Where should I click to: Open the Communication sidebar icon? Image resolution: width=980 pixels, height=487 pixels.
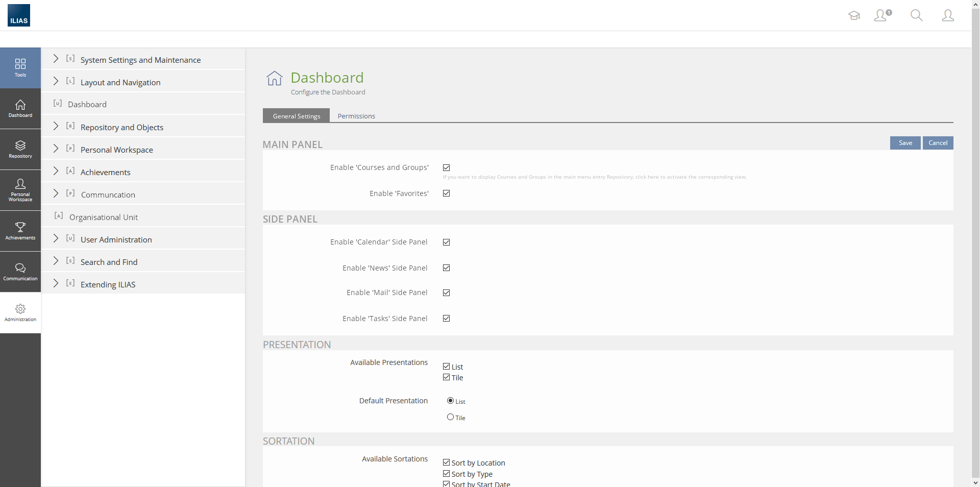[x=20, y=272]
